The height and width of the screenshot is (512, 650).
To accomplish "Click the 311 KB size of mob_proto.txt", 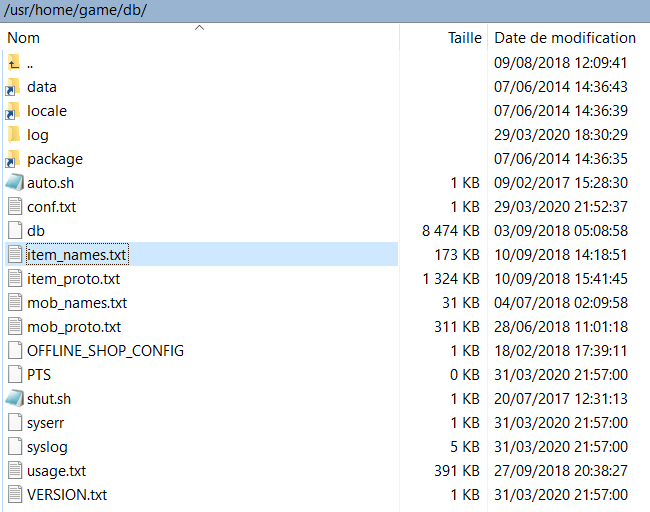I will pos(457,327).
